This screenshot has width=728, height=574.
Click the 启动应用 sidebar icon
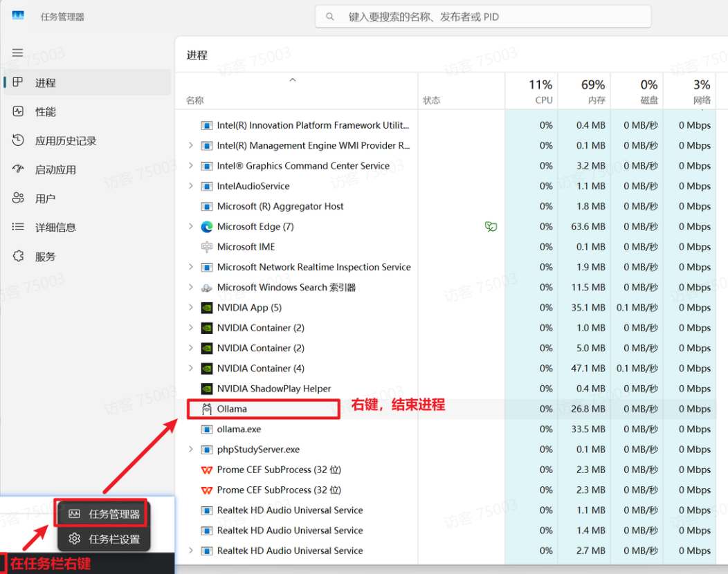17,169
